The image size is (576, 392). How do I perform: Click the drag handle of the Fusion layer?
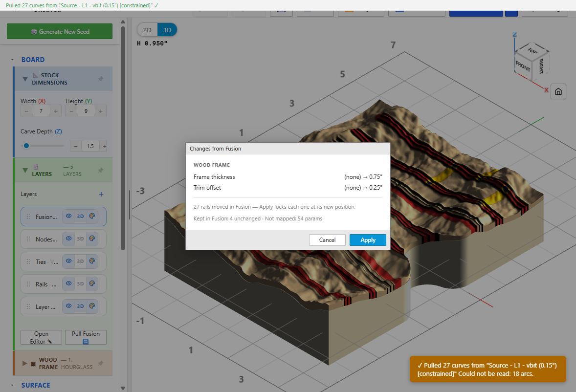pyautogui.click(x=28, y=217)
